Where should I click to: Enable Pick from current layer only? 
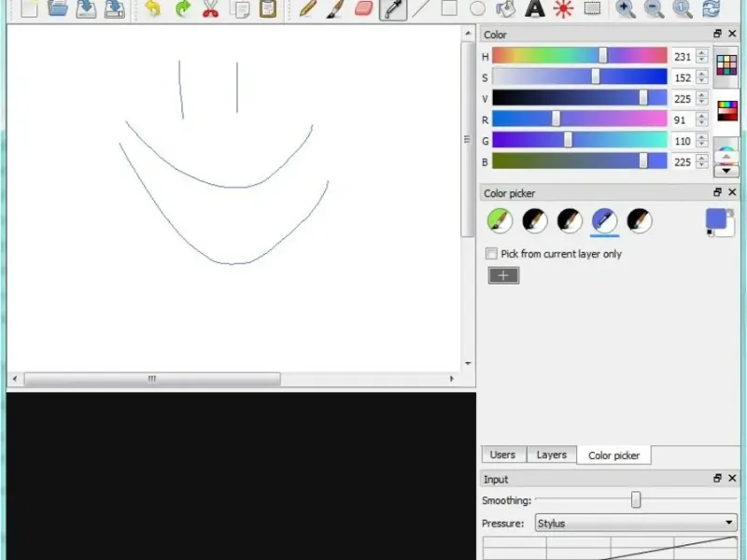point(491,253)
